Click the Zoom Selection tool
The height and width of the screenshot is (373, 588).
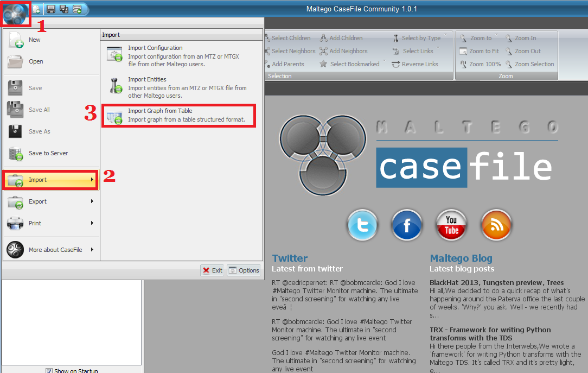(x=529, y=64)
